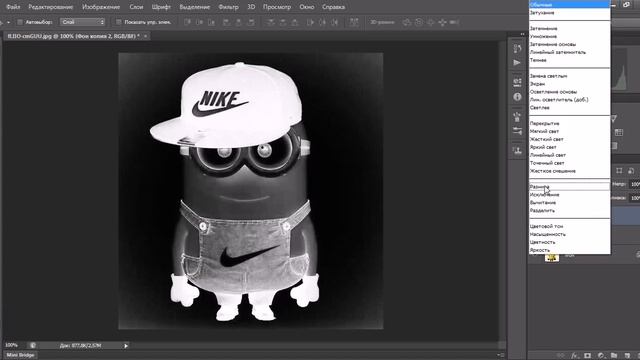This screenshot has width=640, height=360.
Task: Select Обычные blend mode
Action: point(569,4)
